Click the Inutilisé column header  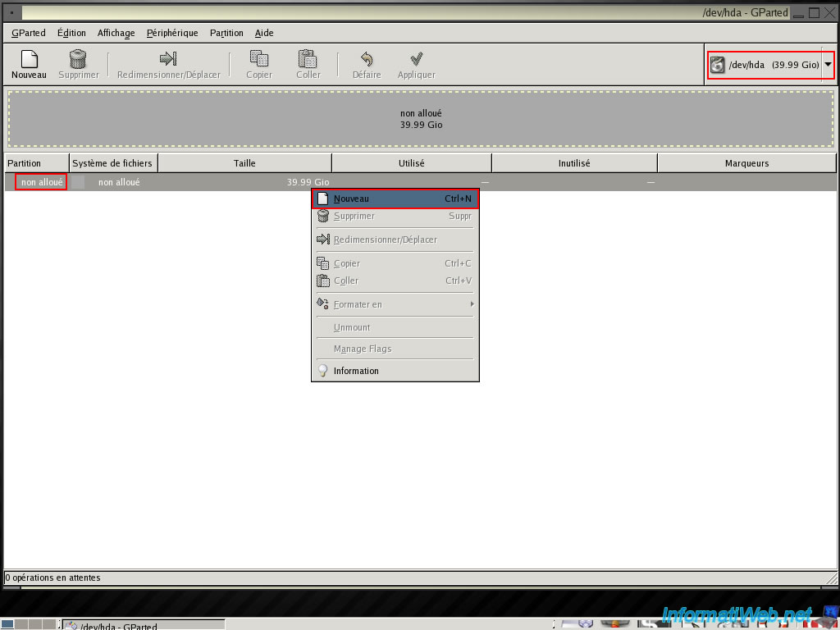[574, 163]
